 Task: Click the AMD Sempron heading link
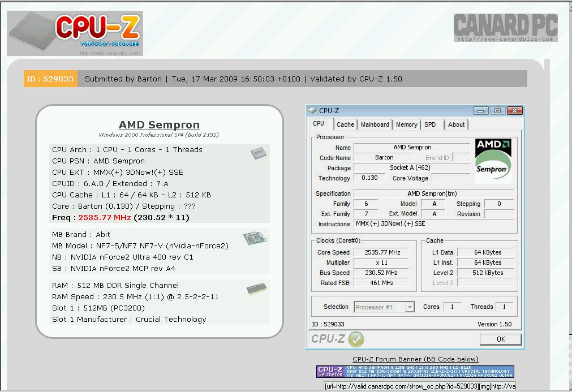(159, 124)
